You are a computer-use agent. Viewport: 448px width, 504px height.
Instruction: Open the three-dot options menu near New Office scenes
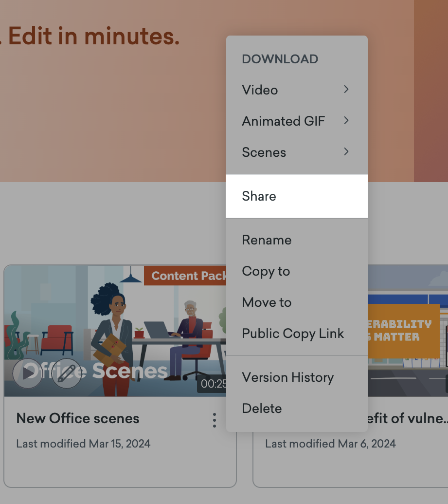(x=214, y=420)
